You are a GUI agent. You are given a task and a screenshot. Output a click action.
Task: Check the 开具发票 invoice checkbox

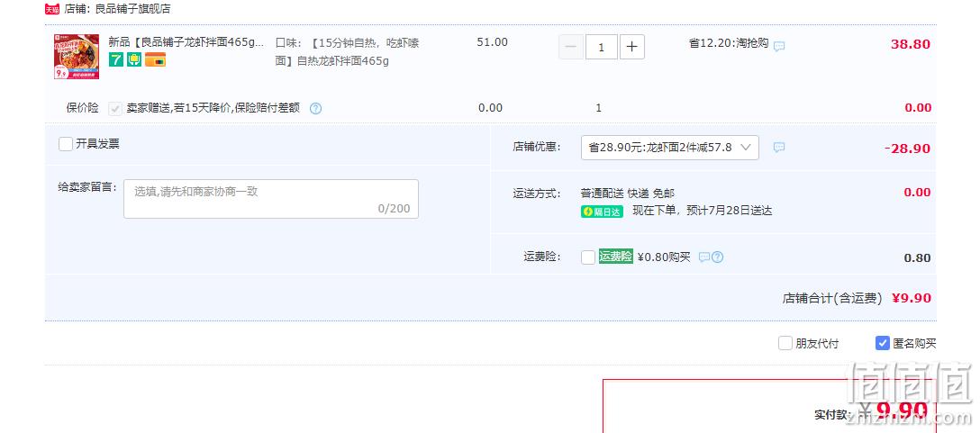coord(66,144)
